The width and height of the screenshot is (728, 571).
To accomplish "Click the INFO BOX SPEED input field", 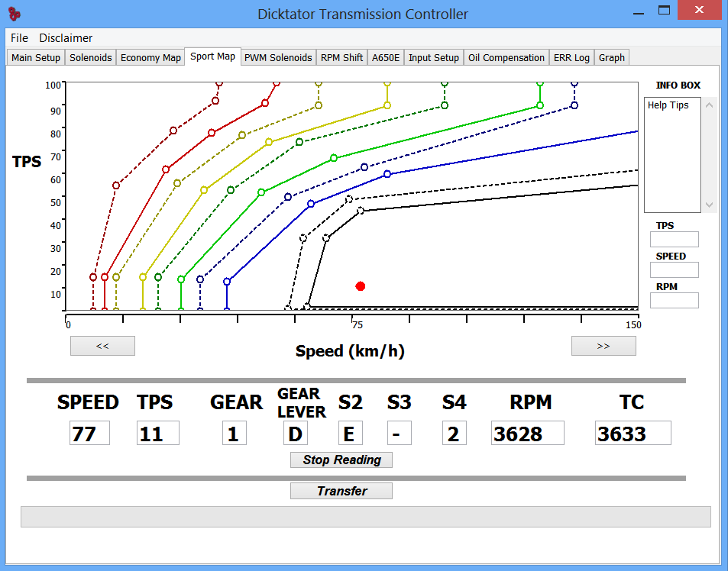I will 674,270.
